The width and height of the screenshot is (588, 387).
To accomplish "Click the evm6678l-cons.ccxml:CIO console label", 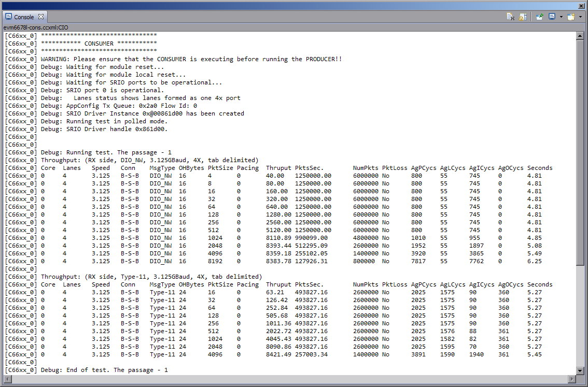I will [x=36, y=27].
